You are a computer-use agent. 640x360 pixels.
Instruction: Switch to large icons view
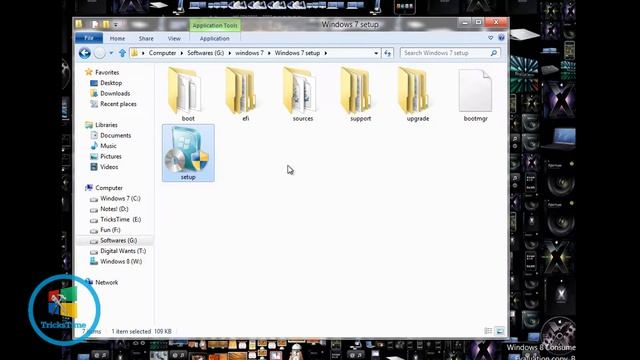500,331
